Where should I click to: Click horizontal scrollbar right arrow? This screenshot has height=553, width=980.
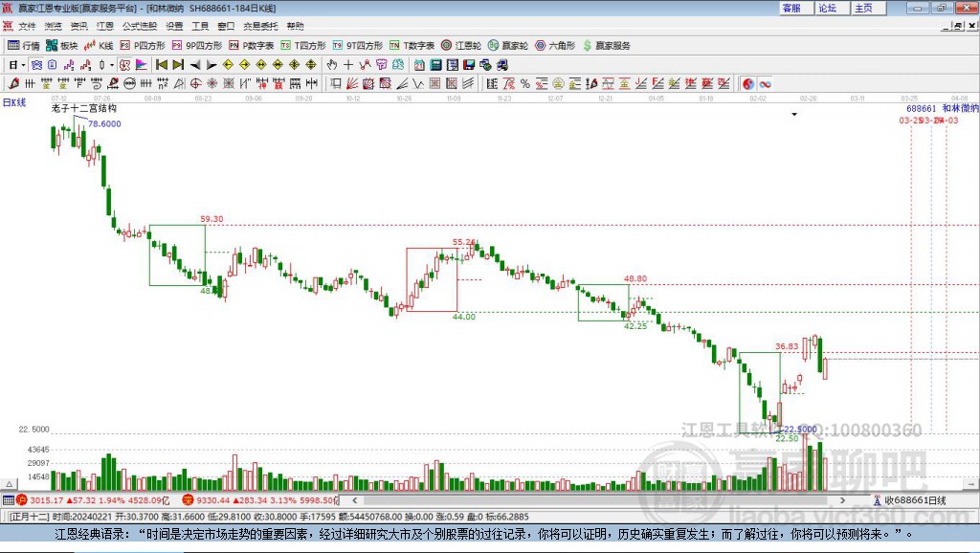(842, 499)
